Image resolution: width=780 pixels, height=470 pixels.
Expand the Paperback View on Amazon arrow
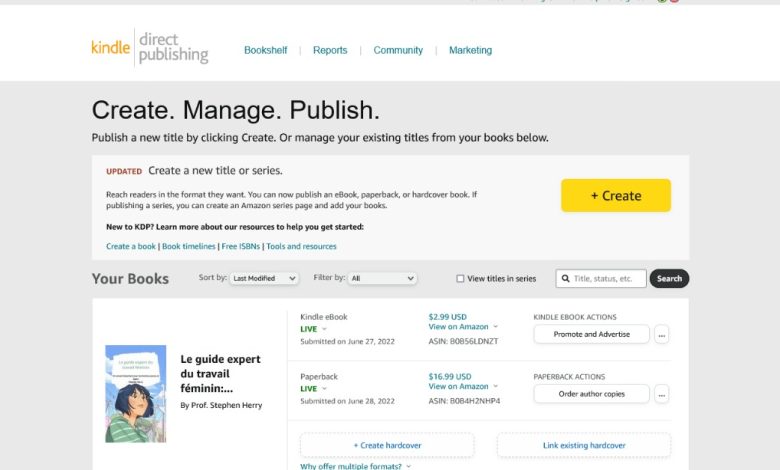coord(495,386)
